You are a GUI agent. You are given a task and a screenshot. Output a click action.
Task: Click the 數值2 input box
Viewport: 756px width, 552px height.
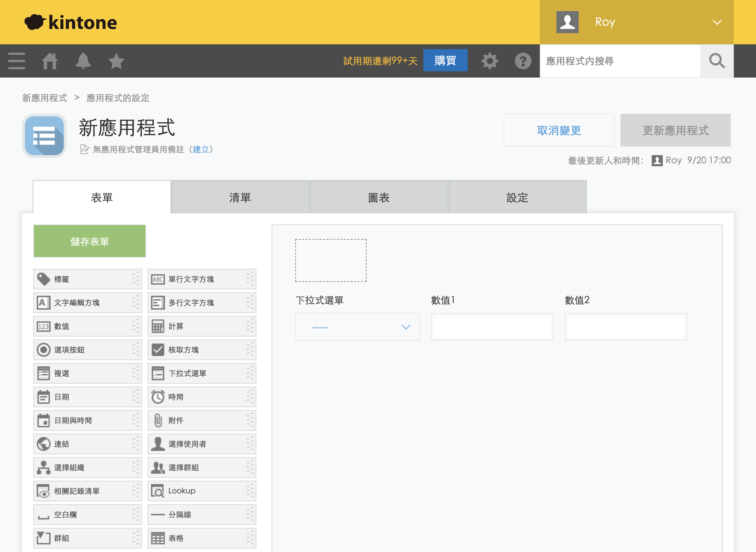tap(626, 327)
